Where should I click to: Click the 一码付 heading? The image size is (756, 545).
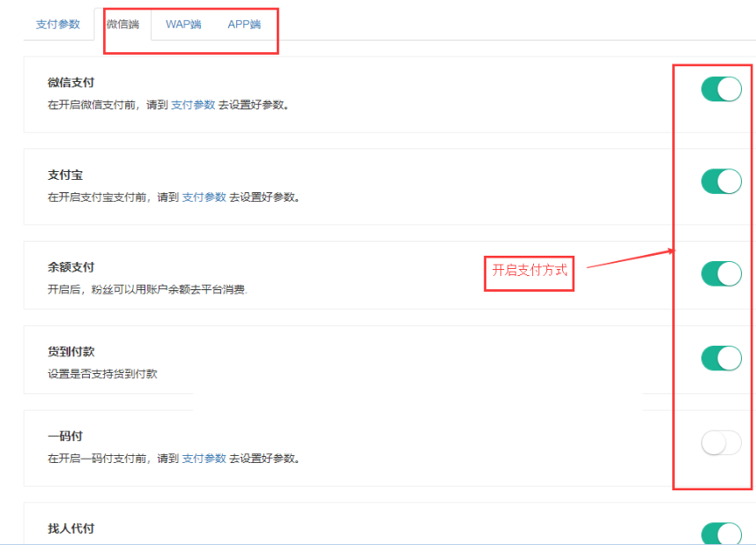coord(65,436)
